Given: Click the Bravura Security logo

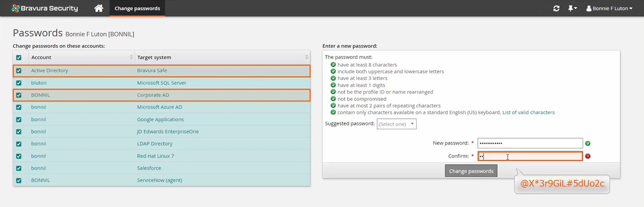Looking at the screenshot, I should coord(44,8).
